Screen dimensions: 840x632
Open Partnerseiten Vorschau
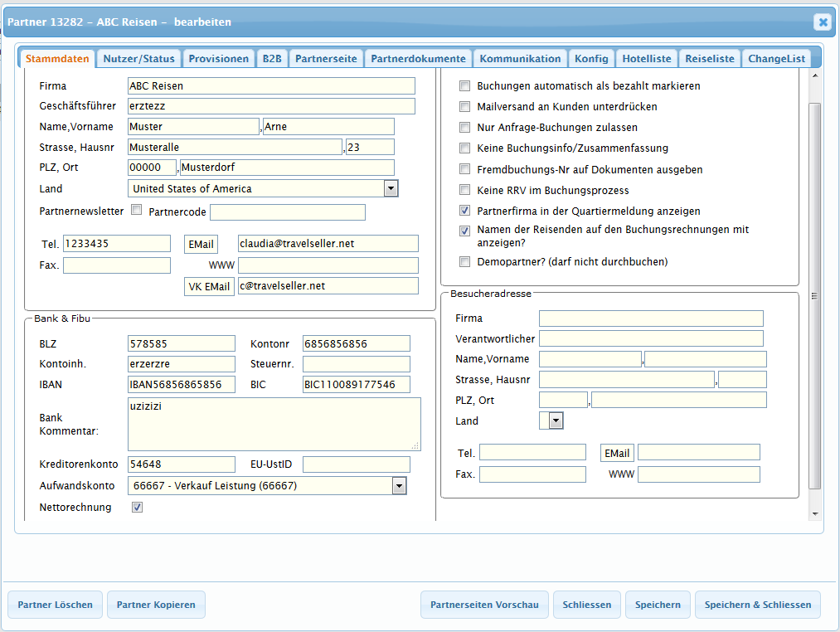484,605
